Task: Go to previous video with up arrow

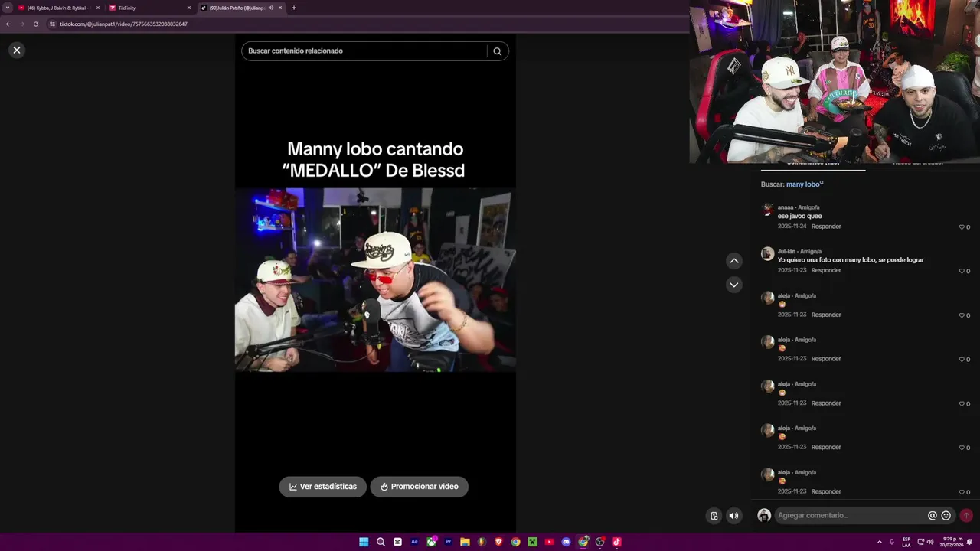Action: pyautogui.click(x=733, y=261)
